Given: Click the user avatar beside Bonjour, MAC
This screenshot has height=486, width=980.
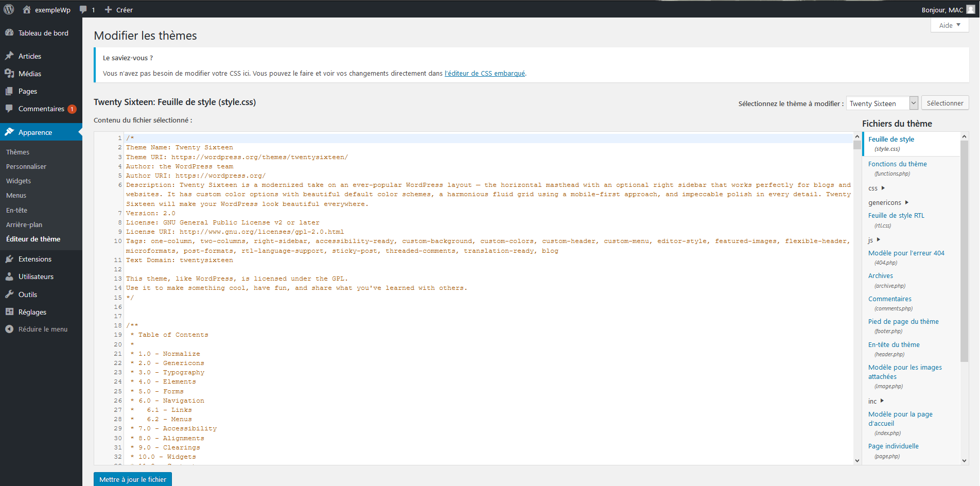Looking at the screenshot, I should tap(971, 9).
